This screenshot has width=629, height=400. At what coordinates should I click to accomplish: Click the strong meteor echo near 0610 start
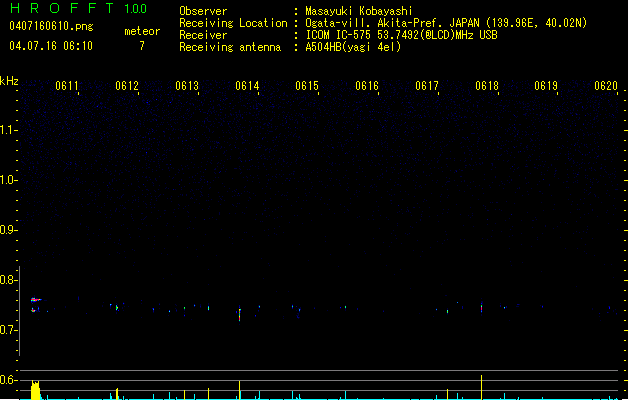point(36,300)
